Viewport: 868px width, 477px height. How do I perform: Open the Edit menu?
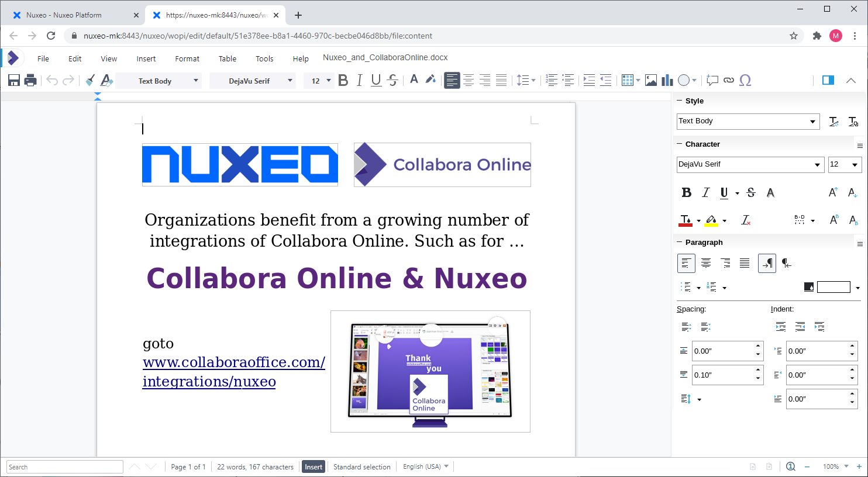click(75, 58)
